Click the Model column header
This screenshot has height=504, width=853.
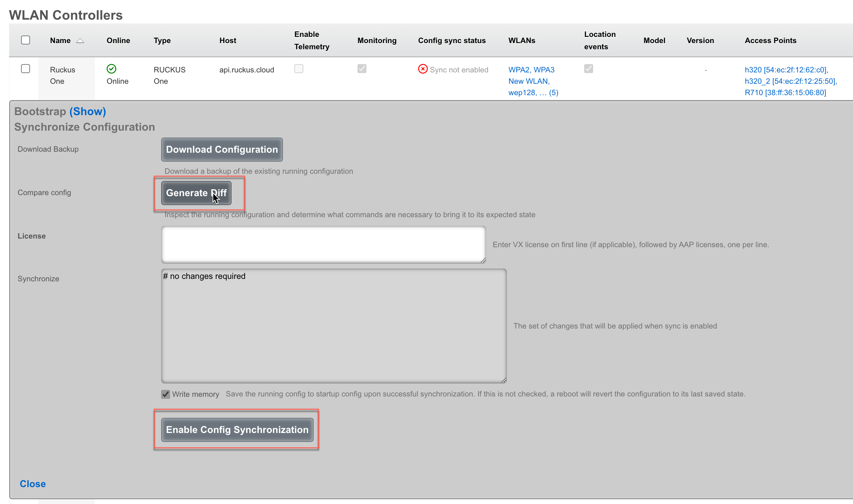click(654, 40)
